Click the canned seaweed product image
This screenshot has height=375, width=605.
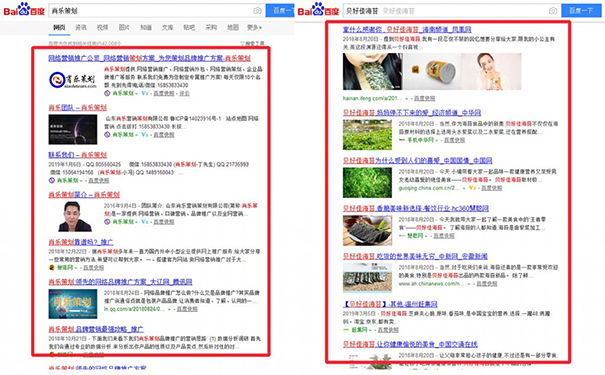pyautogui.click(x=432, y=71)
